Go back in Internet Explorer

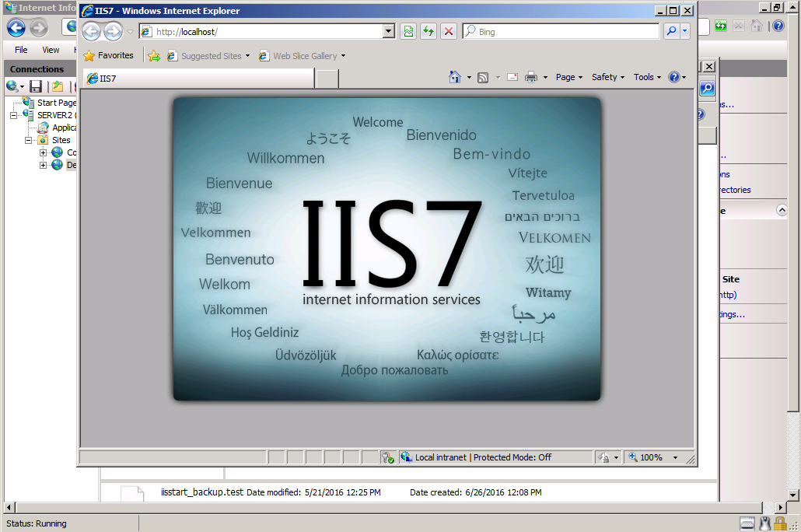(x=92, y=32)
